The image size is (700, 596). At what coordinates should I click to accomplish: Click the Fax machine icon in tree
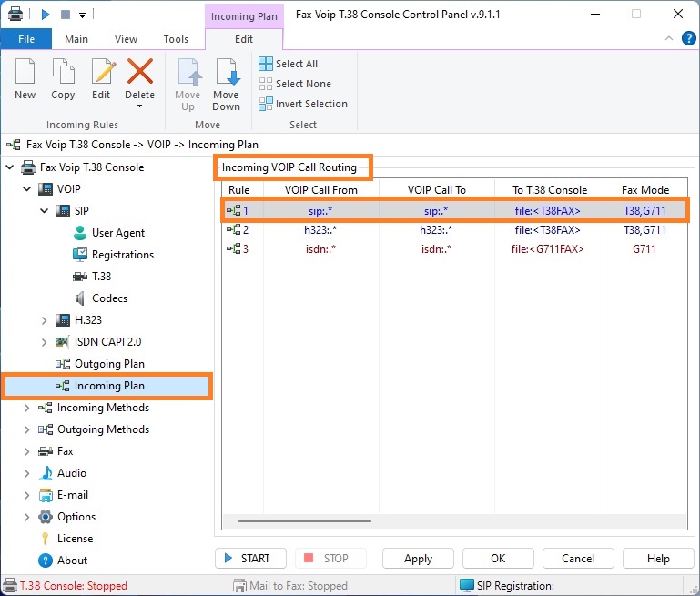46,451
